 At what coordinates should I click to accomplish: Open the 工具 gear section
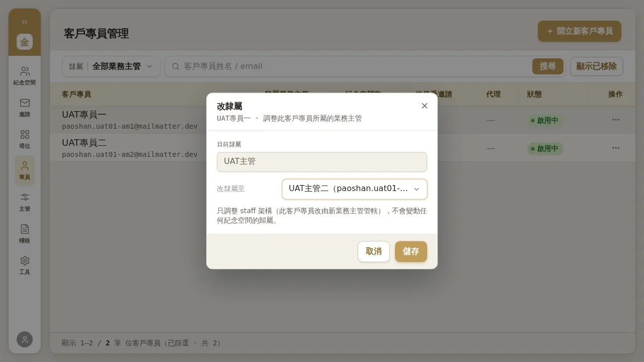25,265
